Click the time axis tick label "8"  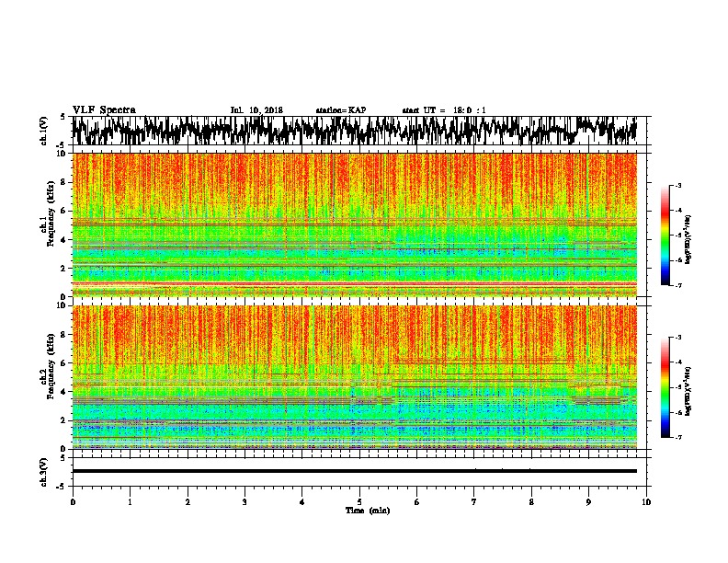tap(531, 502)
